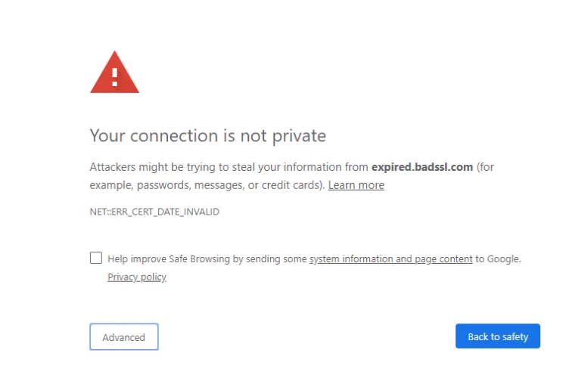
Task: Open the Learn more link
Action: coord(356,185)
